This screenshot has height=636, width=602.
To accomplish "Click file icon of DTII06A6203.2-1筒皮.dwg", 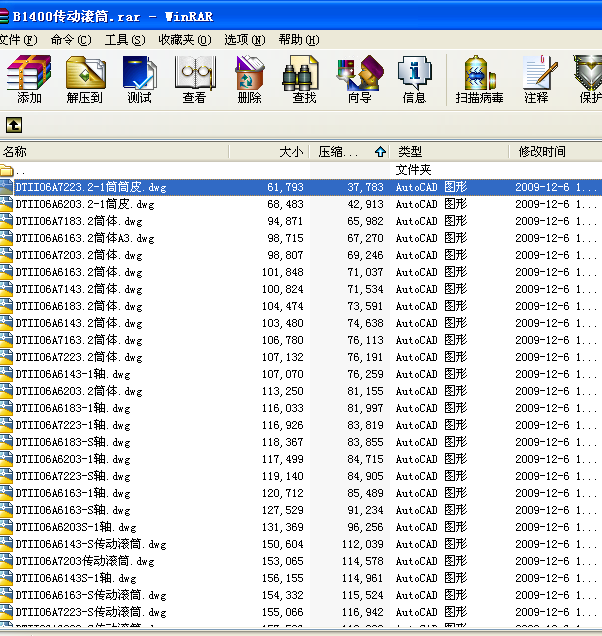I will point(6,204).
